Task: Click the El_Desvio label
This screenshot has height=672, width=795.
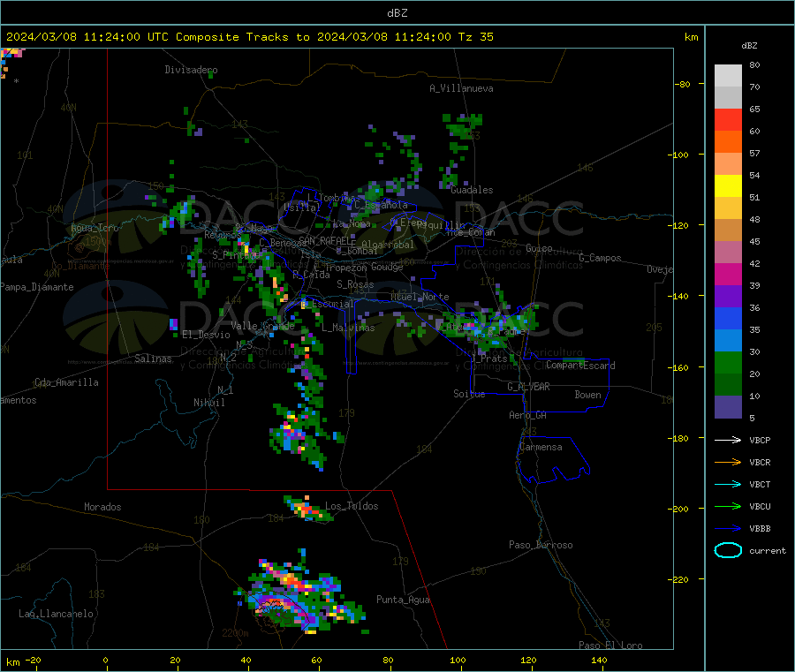Action: click(206, 335)
